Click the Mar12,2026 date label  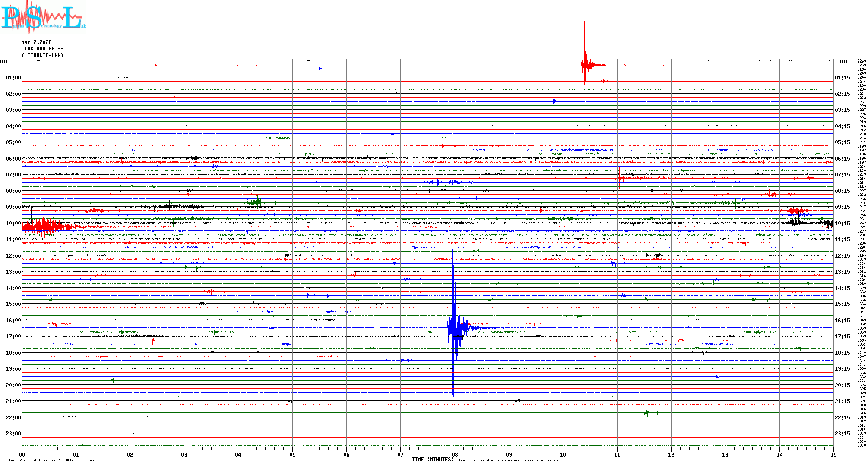point(36,42)
